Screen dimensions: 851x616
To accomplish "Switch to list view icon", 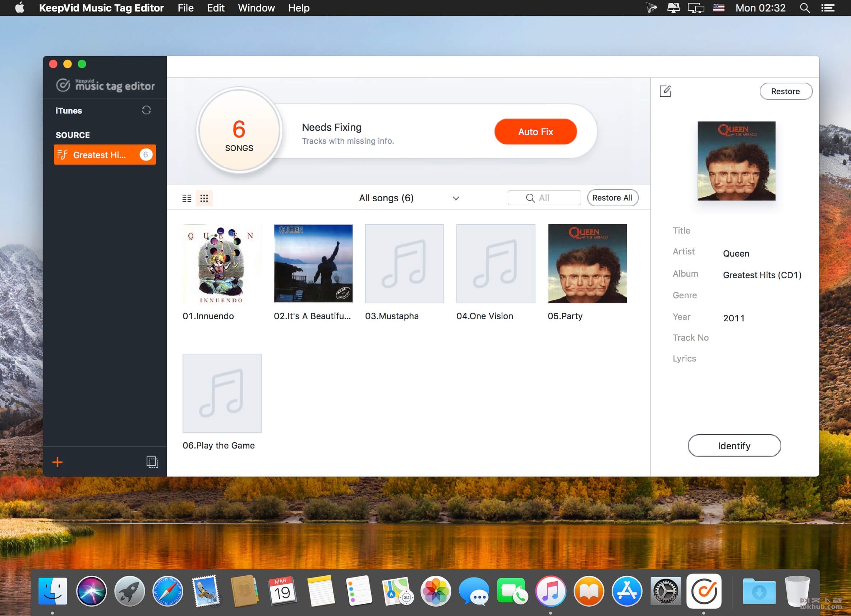I will click(x=187, y=198).
